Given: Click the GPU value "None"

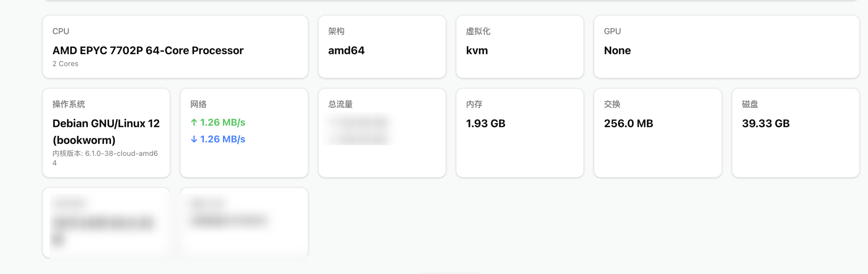Looking at the screenshot, I should (x=617, y=51).
